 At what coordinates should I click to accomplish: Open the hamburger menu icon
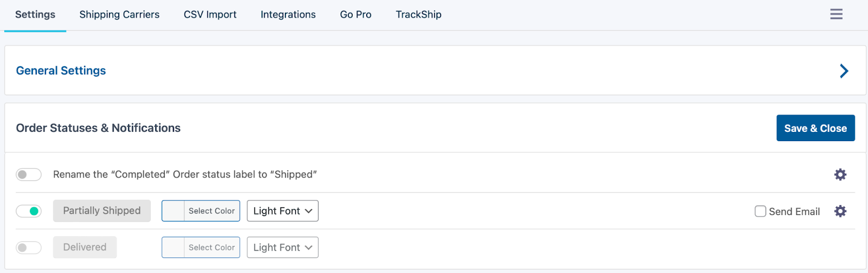(x=836, y=14)
